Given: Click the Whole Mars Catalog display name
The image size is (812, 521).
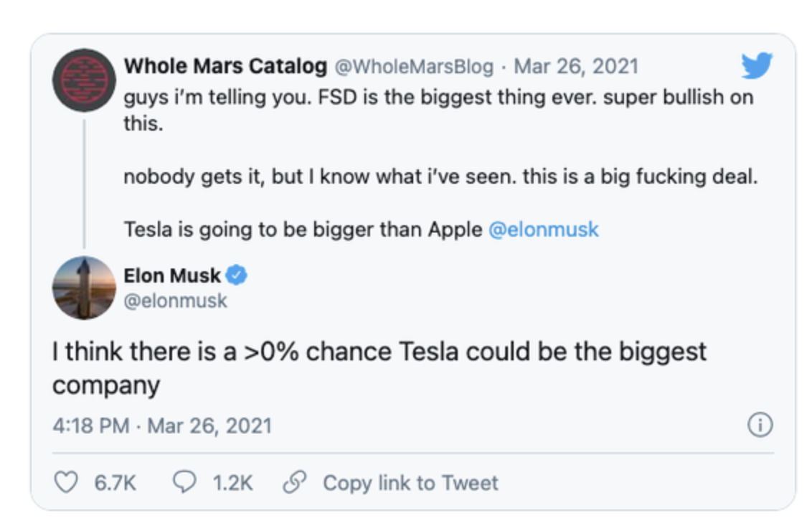Looking at the screenshot, I should (225, 67).
